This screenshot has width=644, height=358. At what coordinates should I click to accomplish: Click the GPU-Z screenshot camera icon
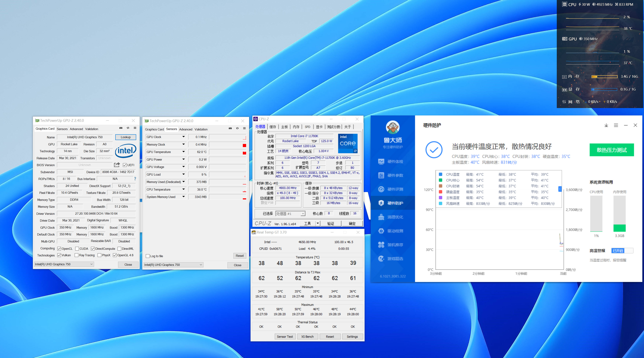(x=121, y=128)
